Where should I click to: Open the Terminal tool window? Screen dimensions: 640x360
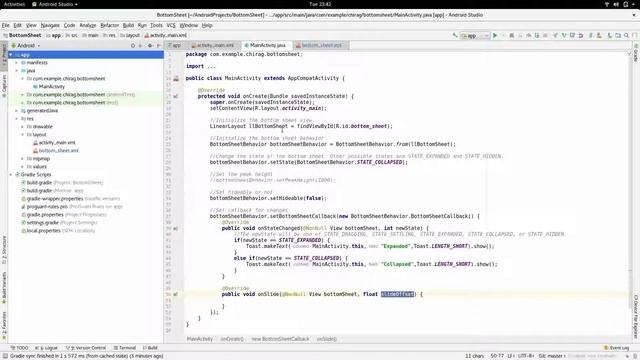(124, 348)
